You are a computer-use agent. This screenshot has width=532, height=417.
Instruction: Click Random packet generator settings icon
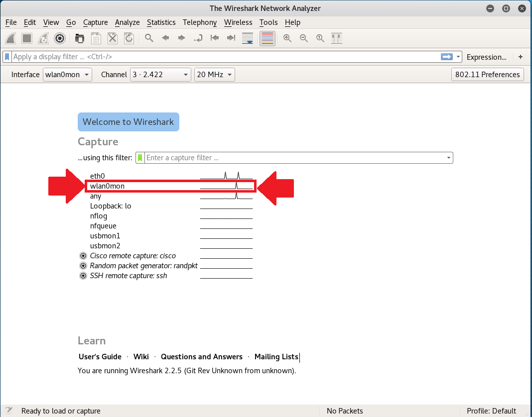point(83,266)
